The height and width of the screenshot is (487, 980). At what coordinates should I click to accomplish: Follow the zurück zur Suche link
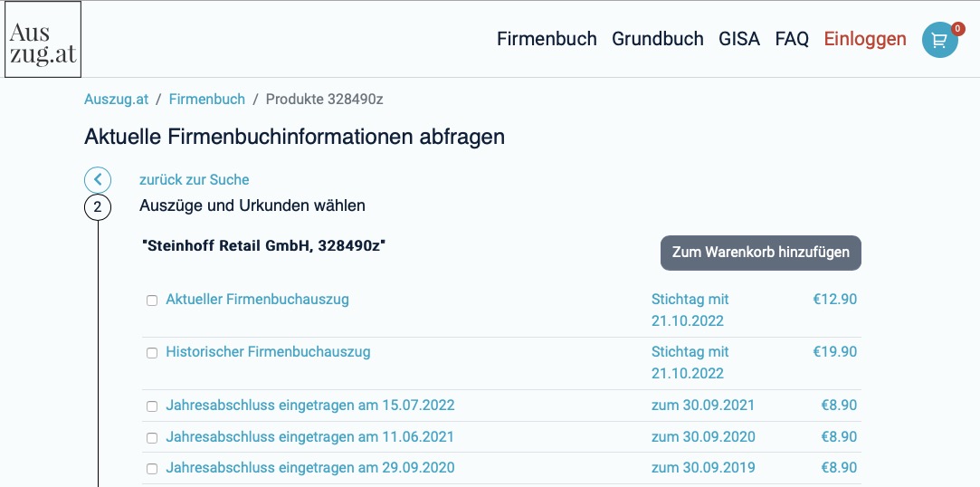(x=195, y=180)
